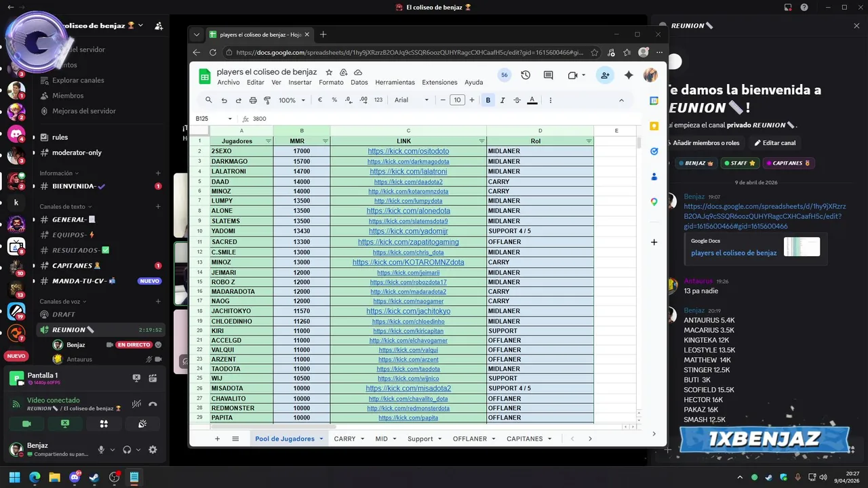The image size is (868, 488).
Task: Stop streaming Pantalla 1
Action: [x=136, y=378]
